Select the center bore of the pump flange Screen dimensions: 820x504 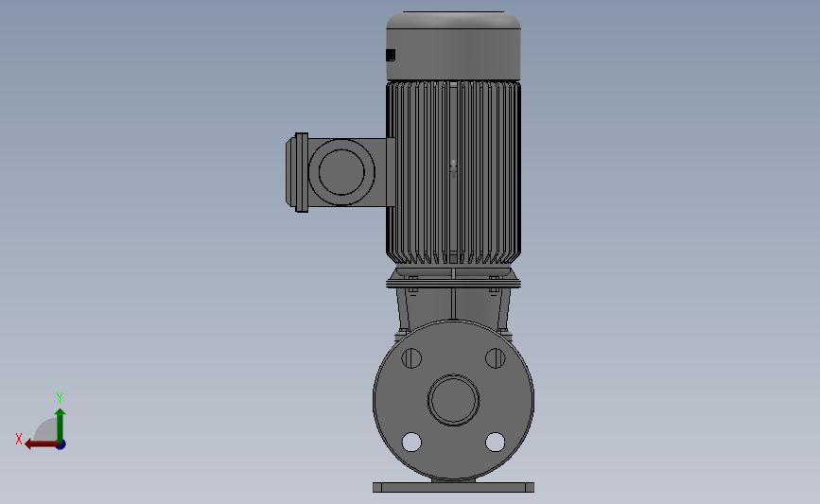click(x=453, y=400)
